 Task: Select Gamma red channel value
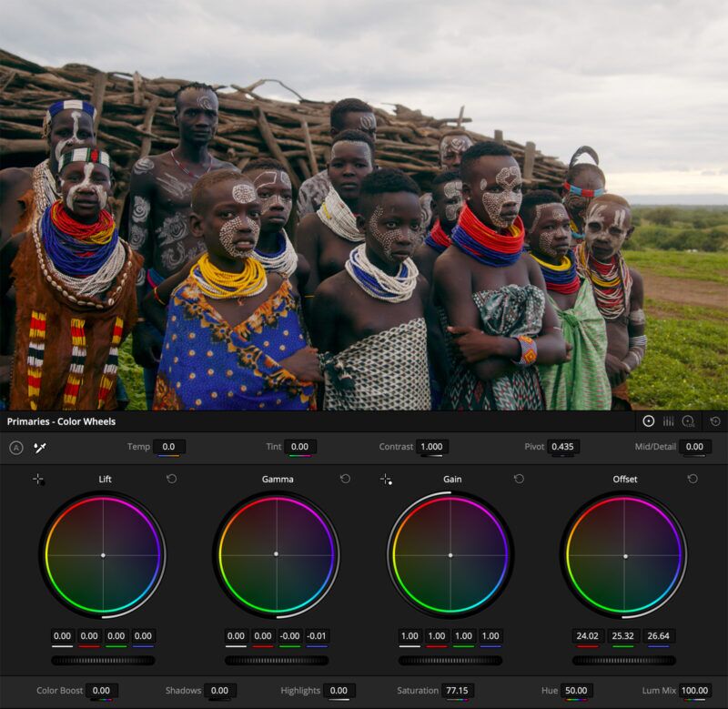point(263,636)
